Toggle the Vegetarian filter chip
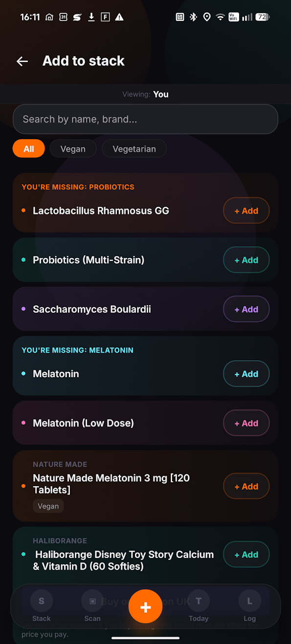This screenshot has width=291, height=644. point(134,149)
